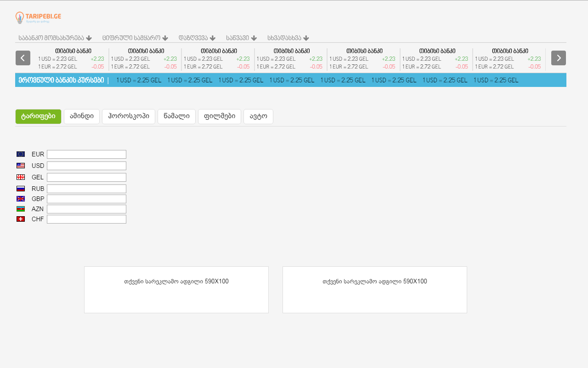Switch to the ამინდი tab
Viewport: 588px width, 368px height.
82,116
